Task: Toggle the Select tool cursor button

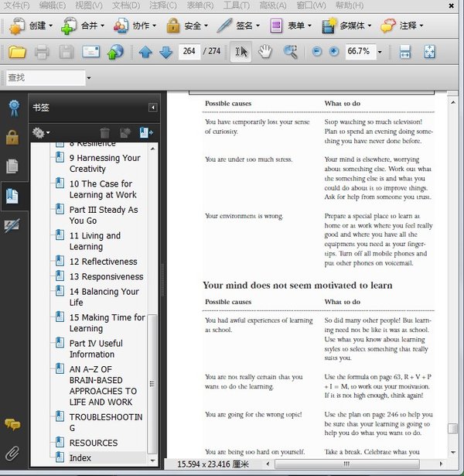Action: tap(241, 53)
